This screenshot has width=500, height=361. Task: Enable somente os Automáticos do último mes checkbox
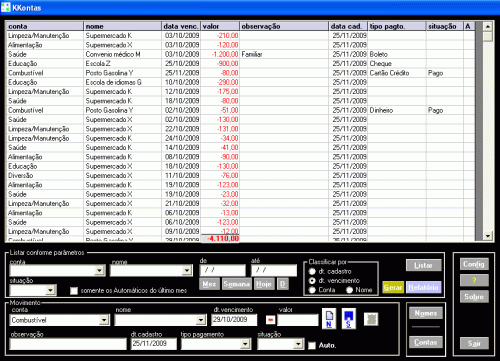[74, 291]
